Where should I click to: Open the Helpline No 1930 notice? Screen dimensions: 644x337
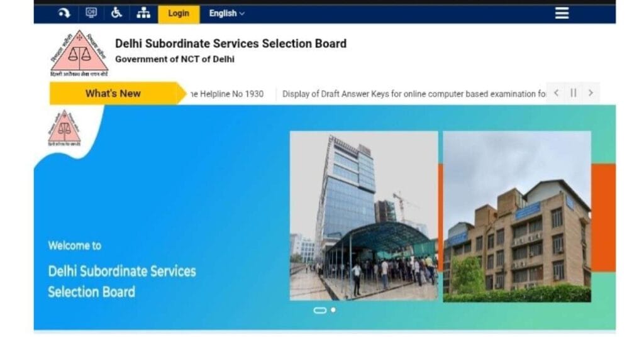[226, 94]
